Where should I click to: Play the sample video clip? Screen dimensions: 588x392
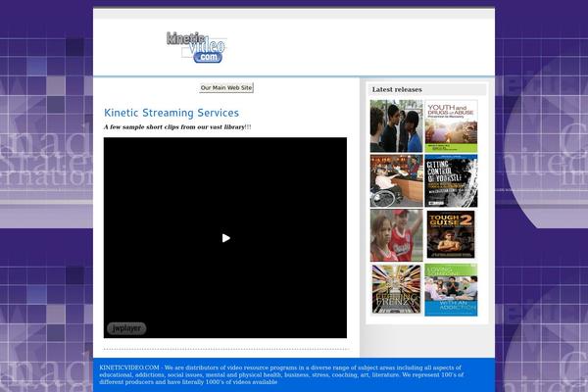225,238
